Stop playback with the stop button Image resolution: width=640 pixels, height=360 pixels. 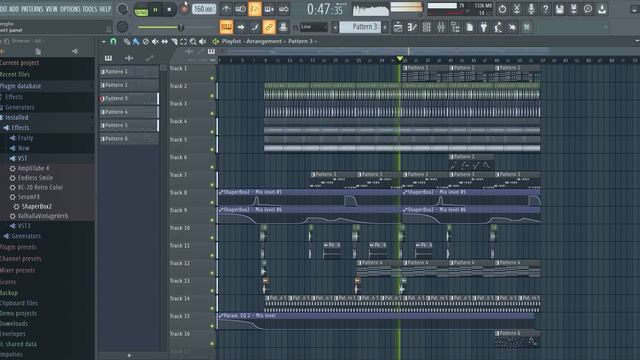click(169, 9)
